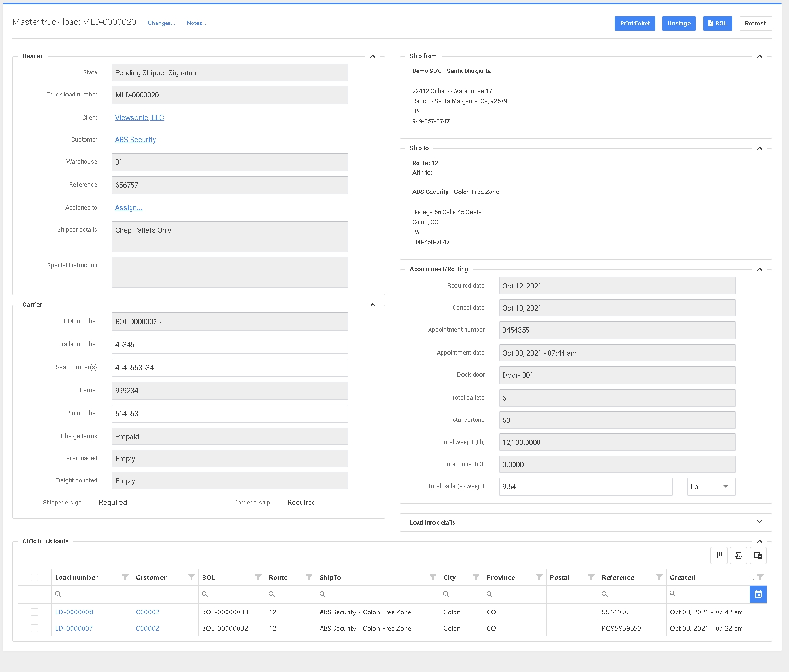The image size is (789, 672).
Task: Click the Reference column filter icon
Action: (x=659, y=577)
